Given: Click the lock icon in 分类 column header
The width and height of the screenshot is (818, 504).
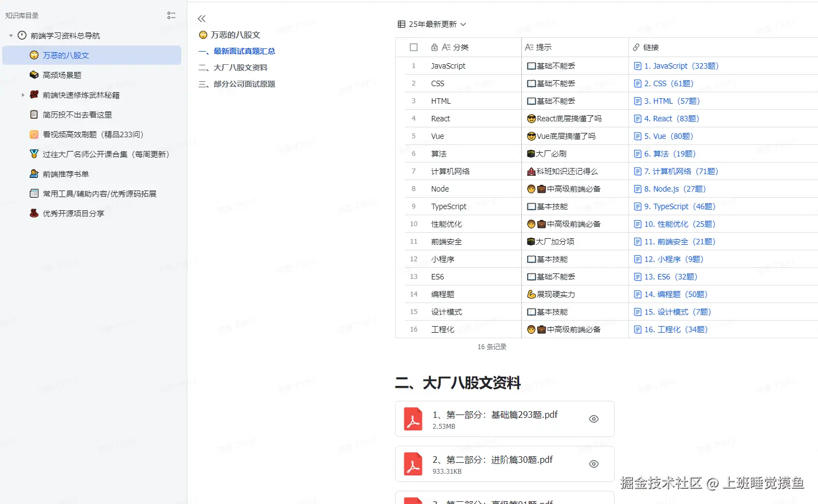Looking at the screenshot, I should (435, 47).
